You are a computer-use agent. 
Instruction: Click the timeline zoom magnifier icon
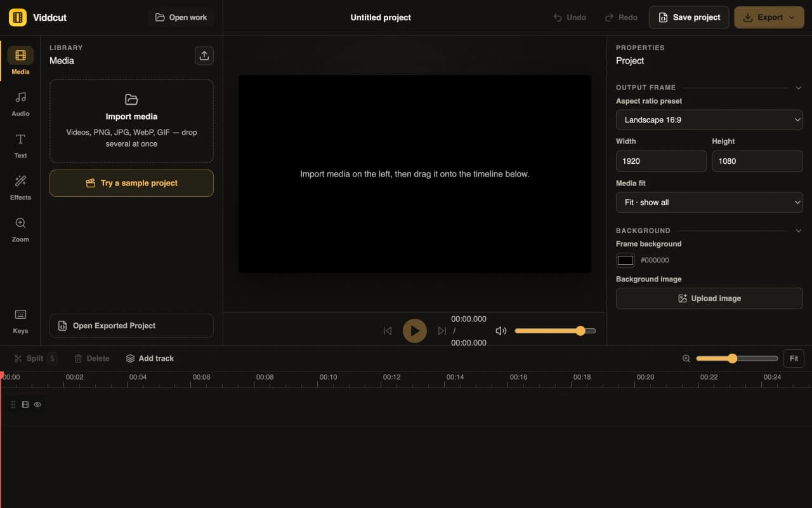click(686, 359)
